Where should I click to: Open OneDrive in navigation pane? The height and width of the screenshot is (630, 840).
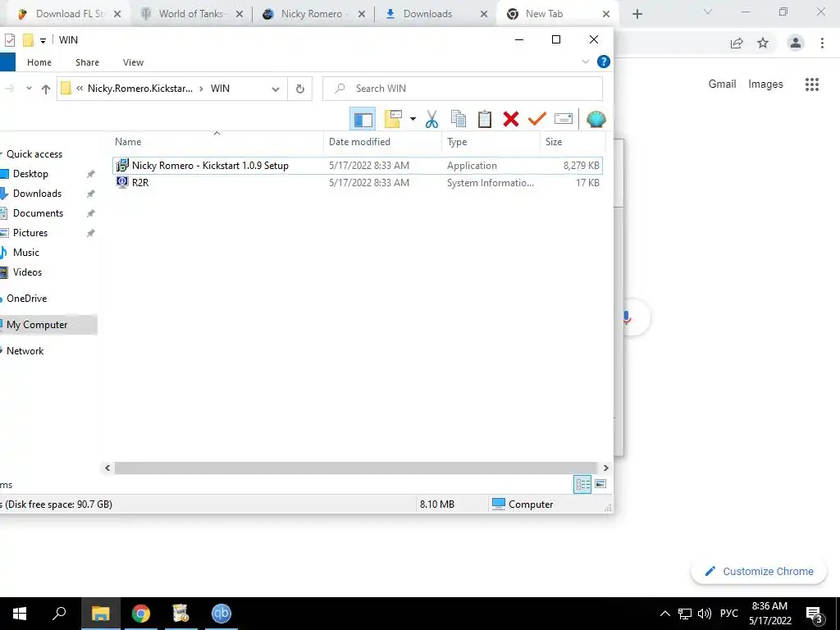point(27,299)
